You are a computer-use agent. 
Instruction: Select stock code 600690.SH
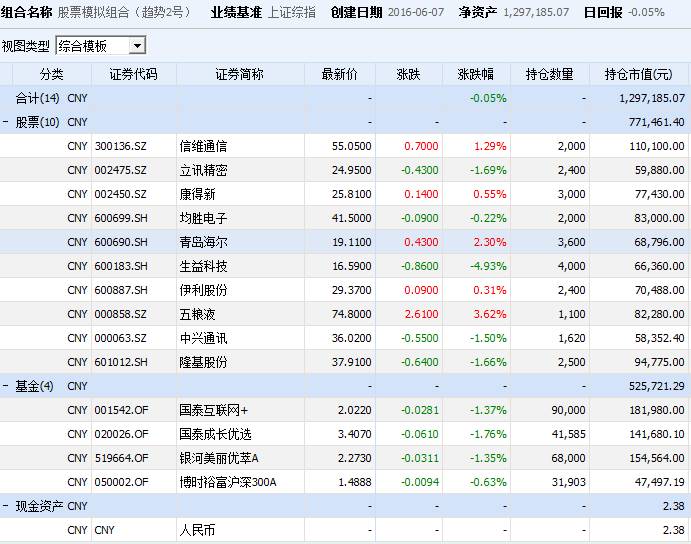pos(121,242)
